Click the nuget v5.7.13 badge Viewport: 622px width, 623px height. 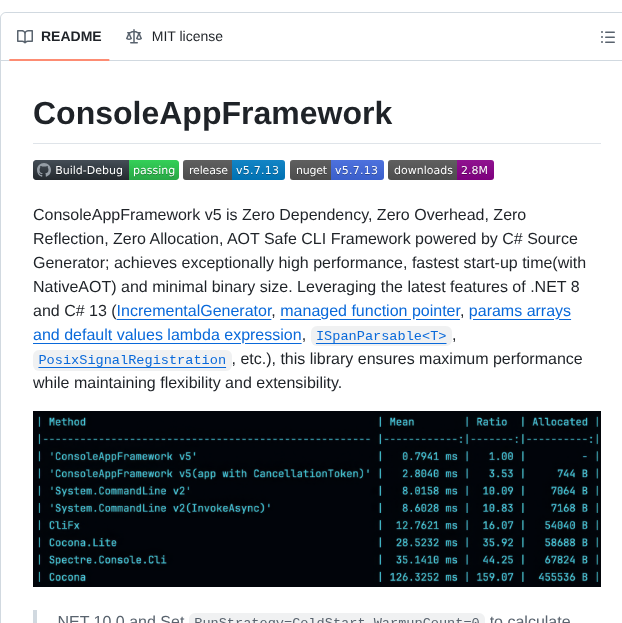(x=337, y=170)
